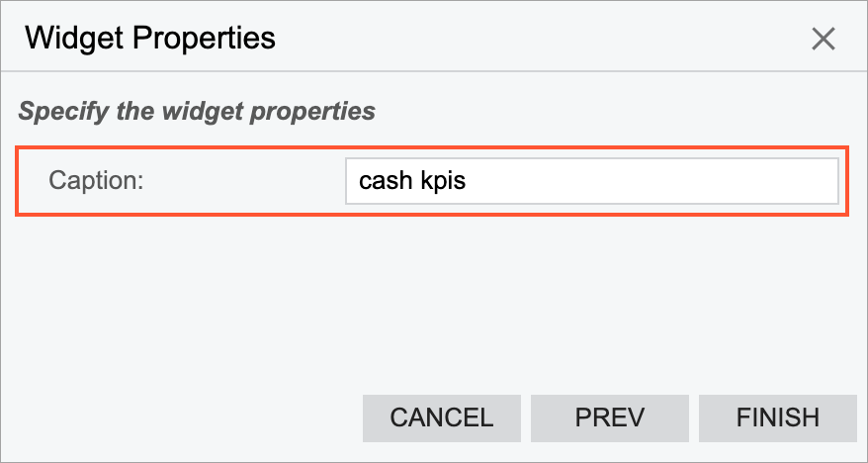Viewport: 868px width, 463px height.
Task: Click the "Widget Properties" dialog title
Action: tap(149, 39)
